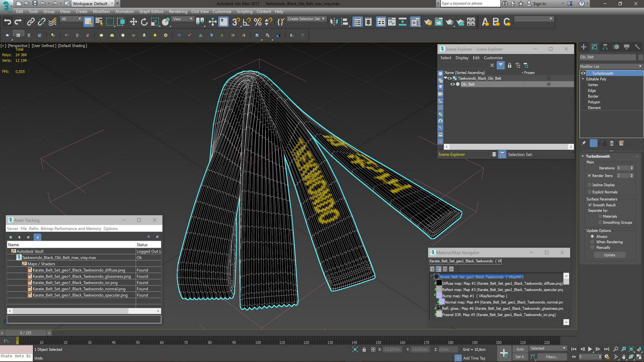Toggle Angle Snap icon
This screenshot has width=644, height=362.
247,22
